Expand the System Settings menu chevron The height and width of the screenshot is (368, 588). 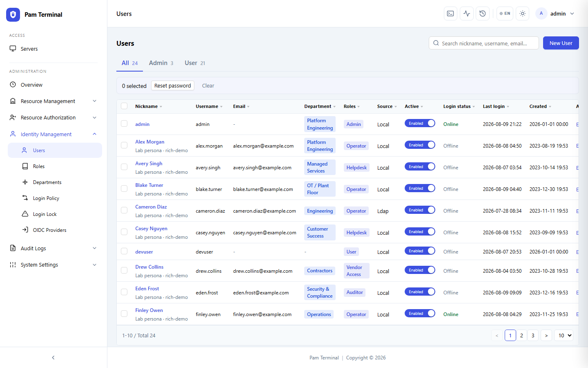tap(94, 265)
